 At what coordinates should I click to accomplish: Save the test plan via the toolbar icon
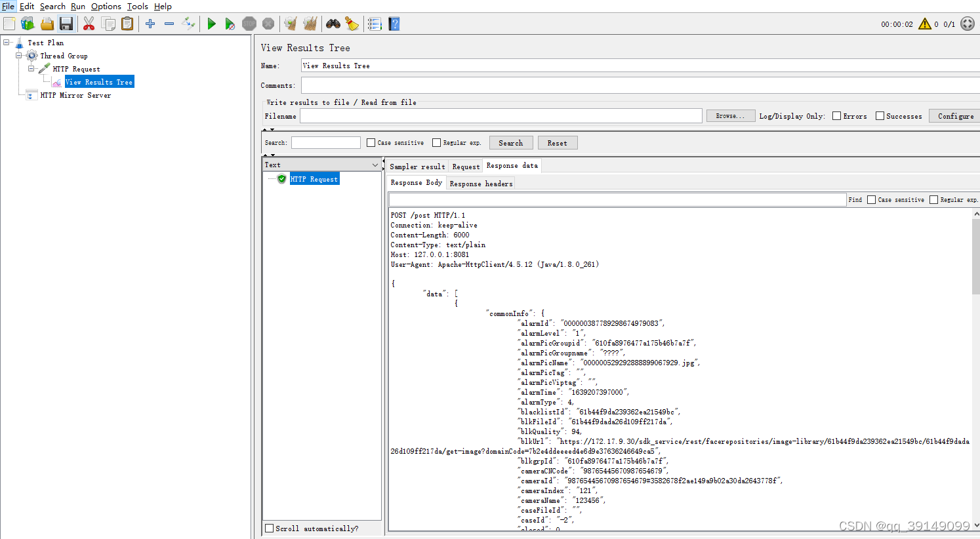pos(66,23)
